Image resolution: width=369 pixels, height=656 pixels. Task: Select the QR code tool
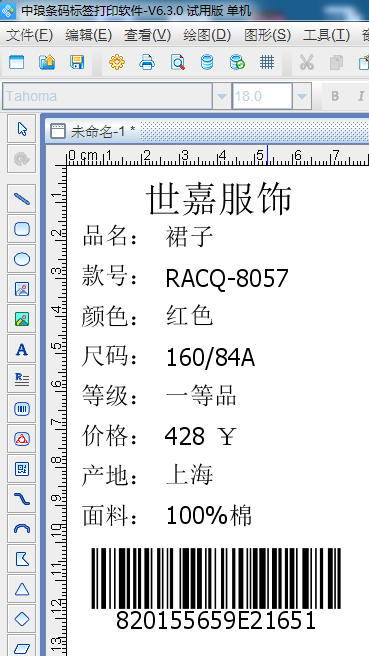coord(22,469)
